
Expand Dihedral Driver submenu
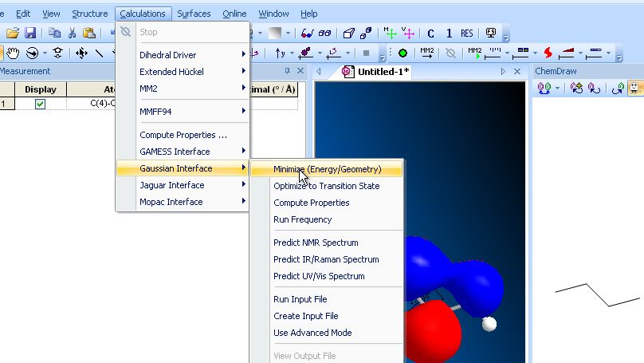click(182, 55)
